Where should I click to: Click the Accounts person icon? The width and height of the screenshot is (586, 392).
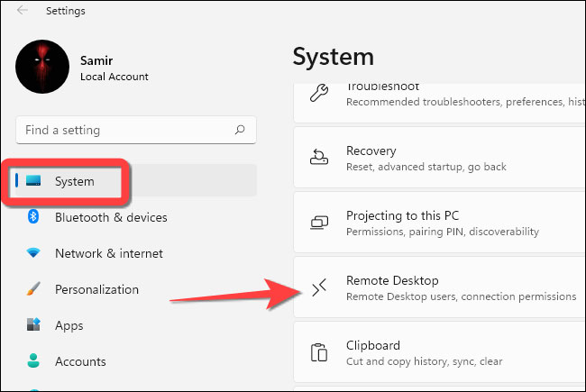tap(34, 361)
